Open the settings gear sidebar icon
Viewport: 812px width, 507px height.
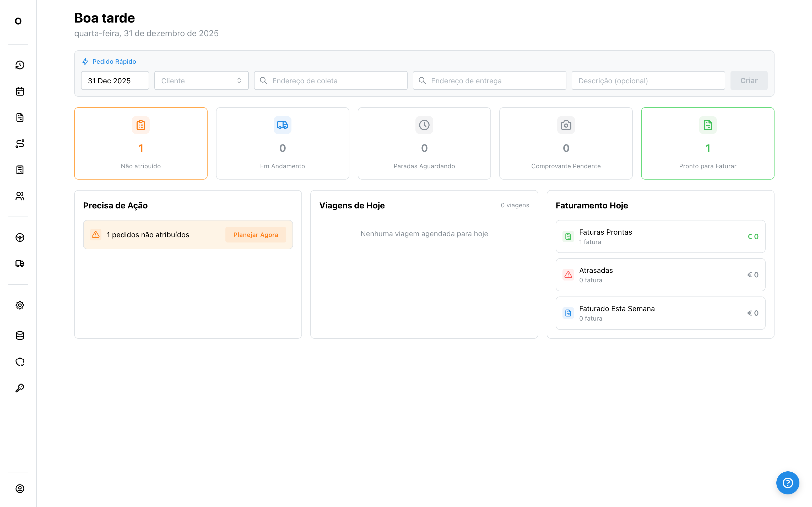[20, 305]
